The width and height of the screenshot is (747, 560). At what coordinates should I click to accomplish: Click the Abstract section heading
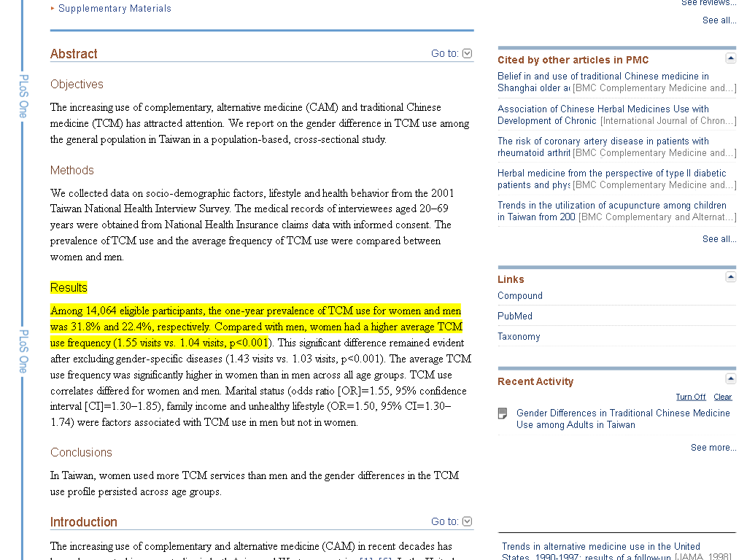pyautogui.click(x=74, y=54)
